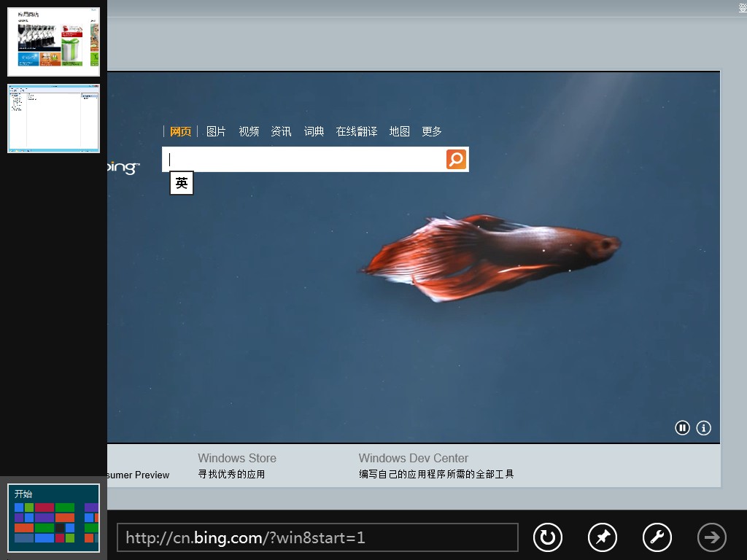Open the 词典 tab
Screen dimensions: 747x560
(x=314, y=131)
